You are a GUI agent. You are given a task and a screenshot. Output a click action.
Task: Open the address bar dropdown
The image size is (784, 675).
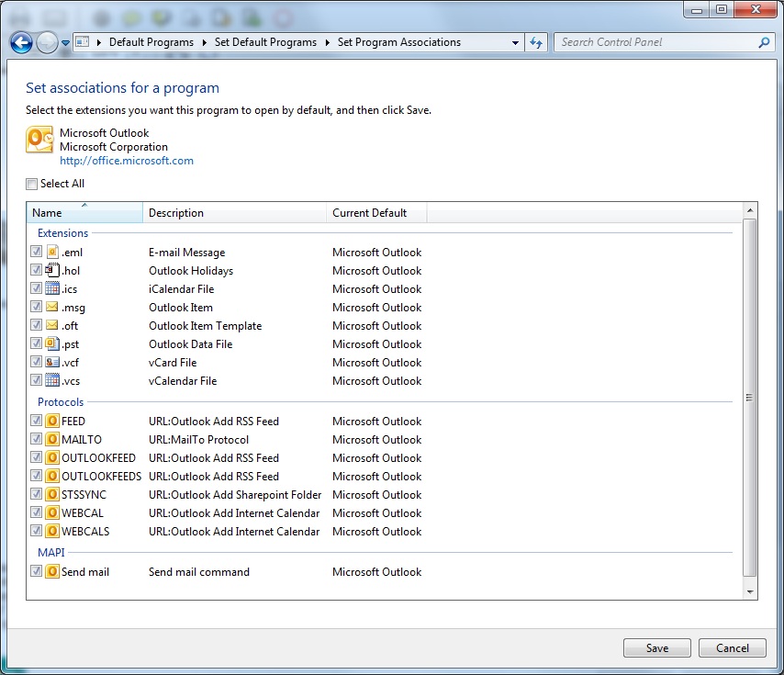(515, 42)
